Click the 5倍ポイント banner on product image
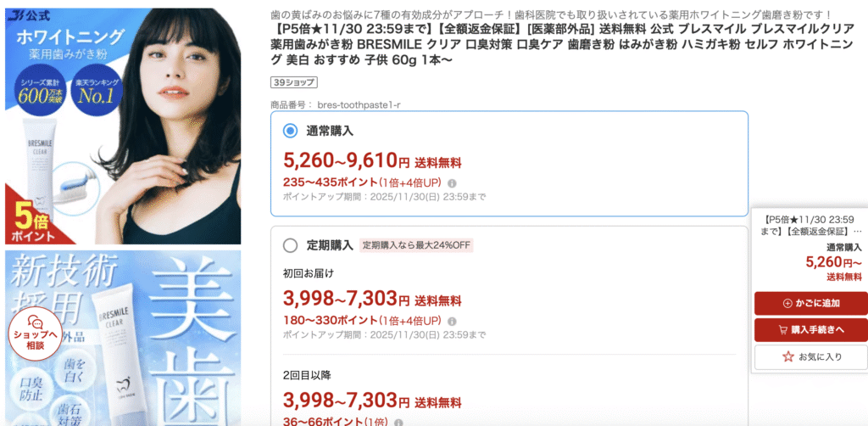This screenshot has height=426, width=868. click(33, 221)
